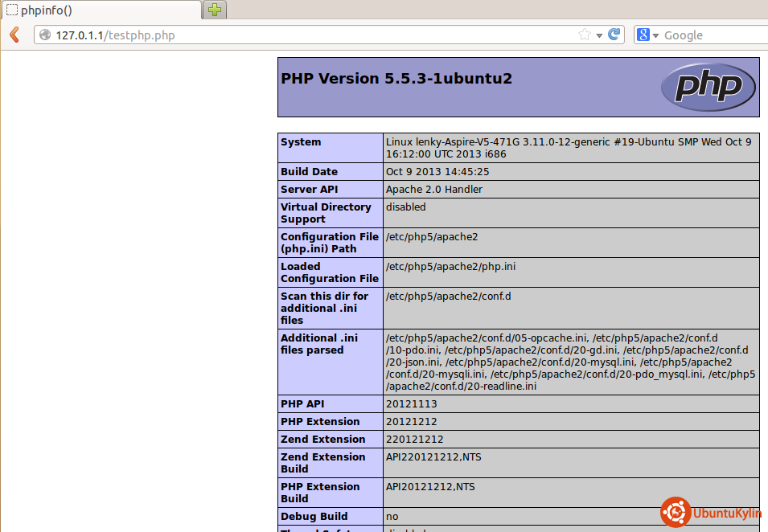Click the browser back arrow button
Screen dimensions: 768x532
point(14,35)
